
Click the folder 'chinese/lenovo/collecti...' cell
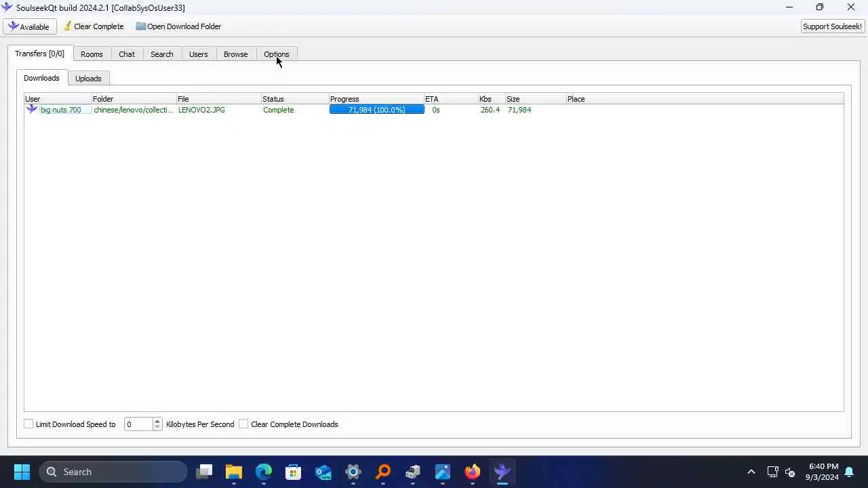(134, 110)
